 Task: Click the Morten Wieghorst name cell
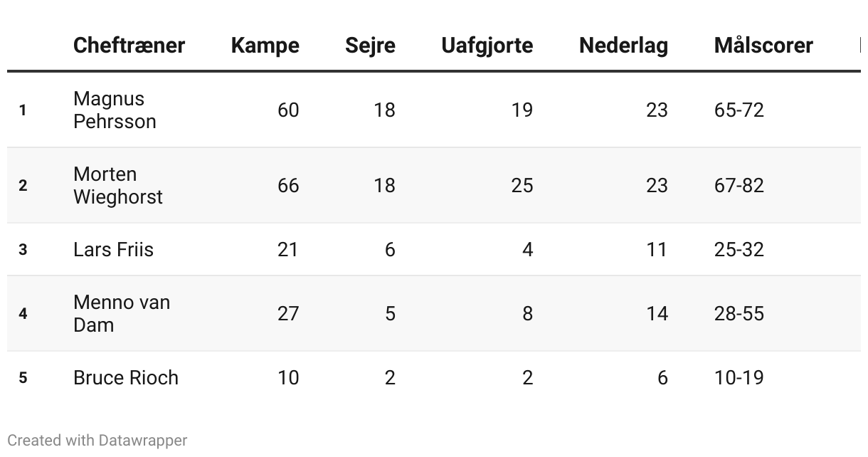[x=118, y=185]
